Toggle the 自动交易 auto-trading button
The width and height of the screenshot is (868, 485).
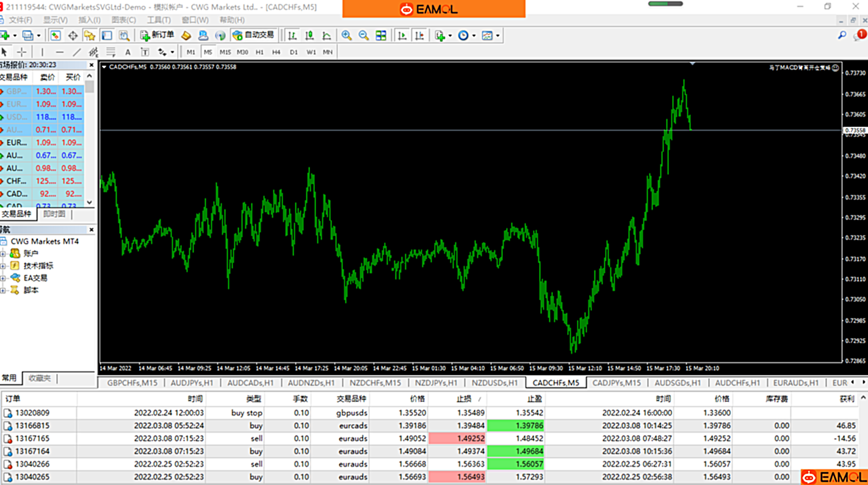tap(253, 35)
